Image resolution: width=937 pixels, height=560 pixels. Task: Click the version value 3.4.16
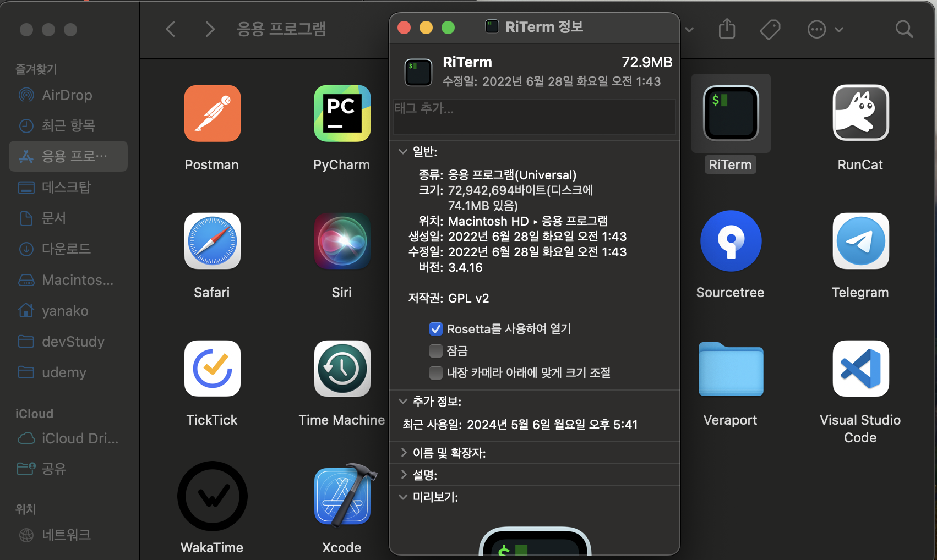[465, 267]
